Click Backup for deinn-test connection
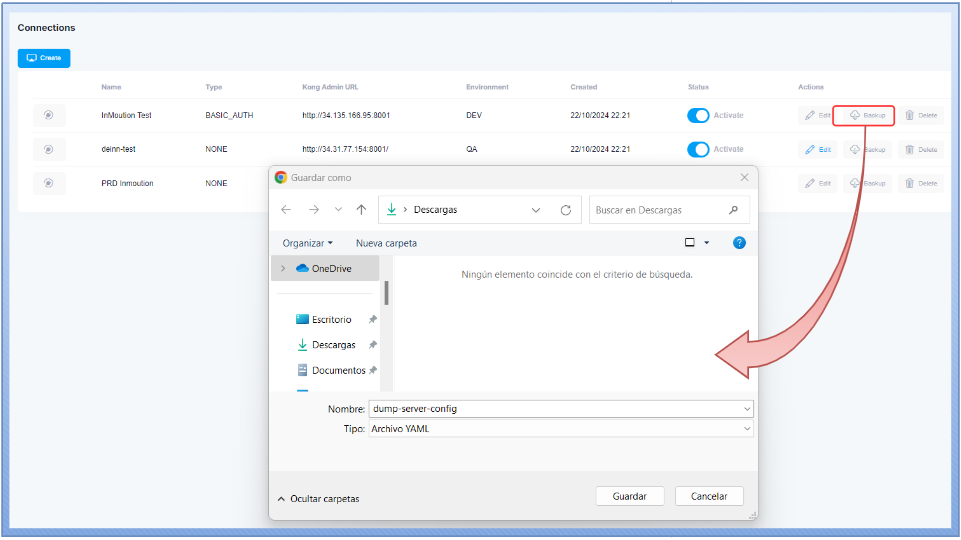The image size is (961, 540). (x=867, y=150)
